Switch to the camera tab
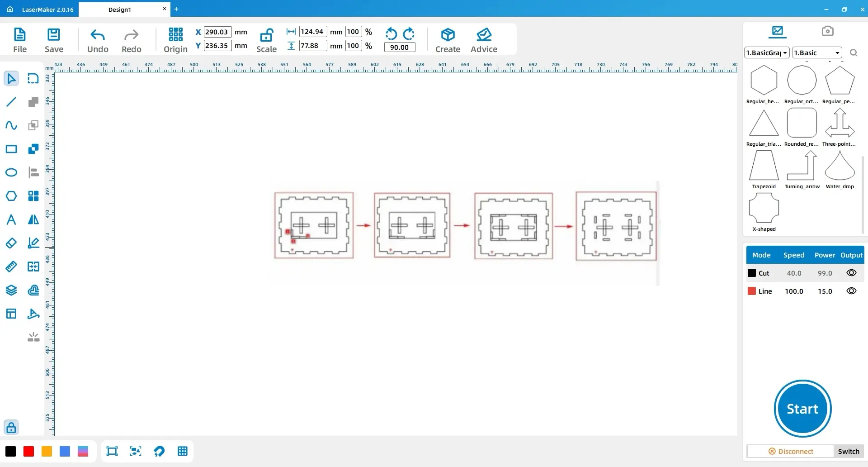 tap(827, 31)
